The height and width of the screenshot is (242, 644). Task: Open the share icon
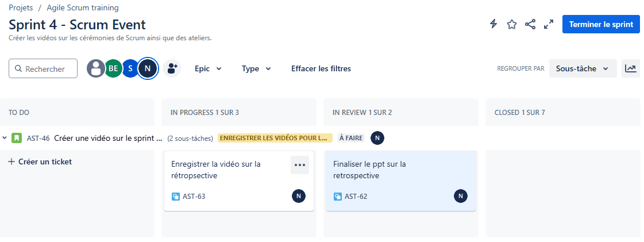[530, 24]
